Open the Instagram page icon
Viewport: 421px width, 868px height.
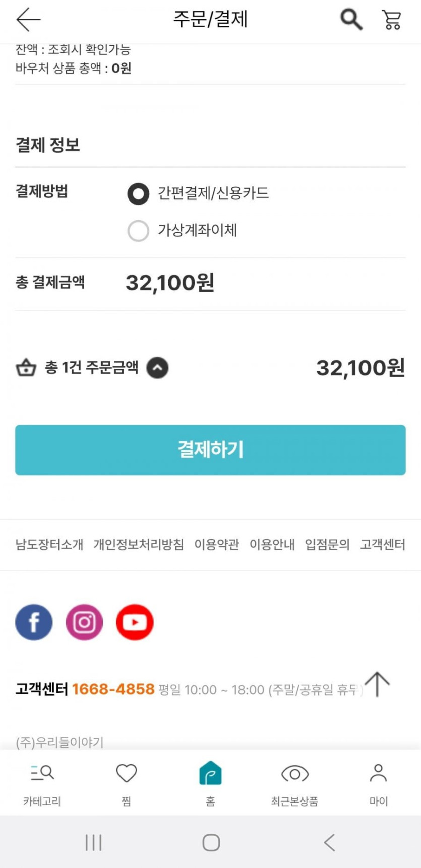(x=84, y=622)
